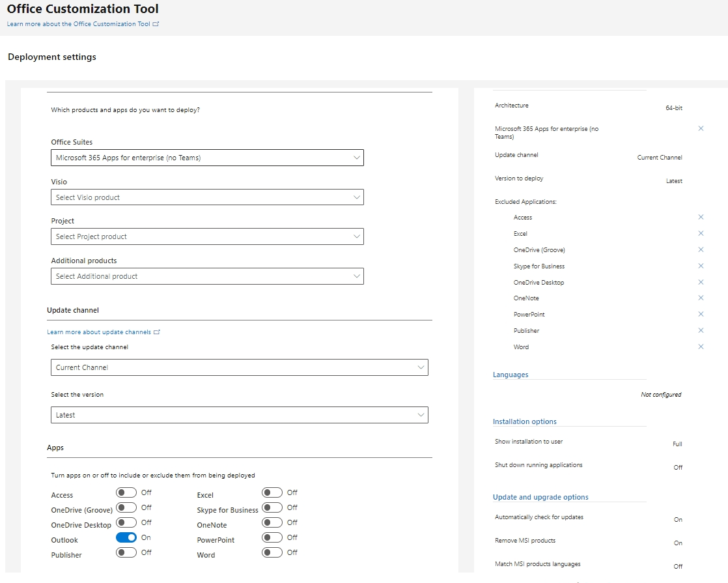
Task: Click Learn more about update channels link
Action: pos(99,332)
